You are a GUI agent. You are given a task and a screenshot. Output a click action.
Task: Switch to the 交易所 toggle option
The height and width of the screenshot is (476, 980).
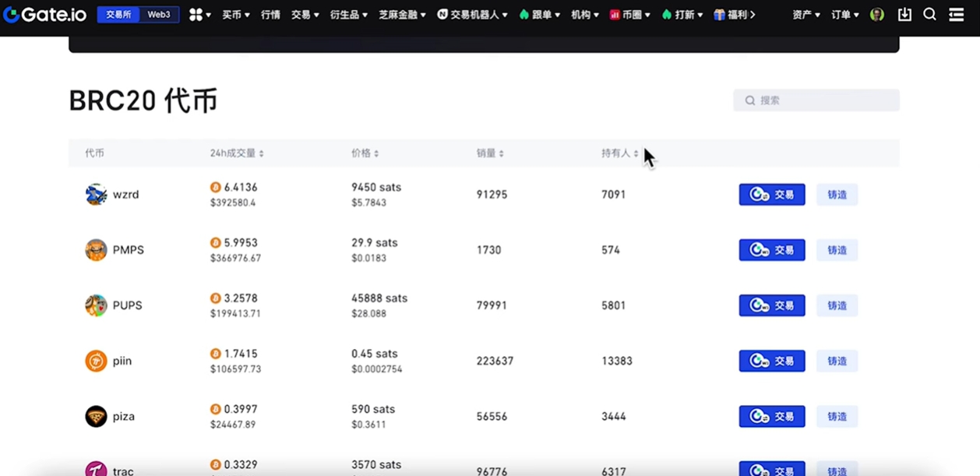click(118, 15)
